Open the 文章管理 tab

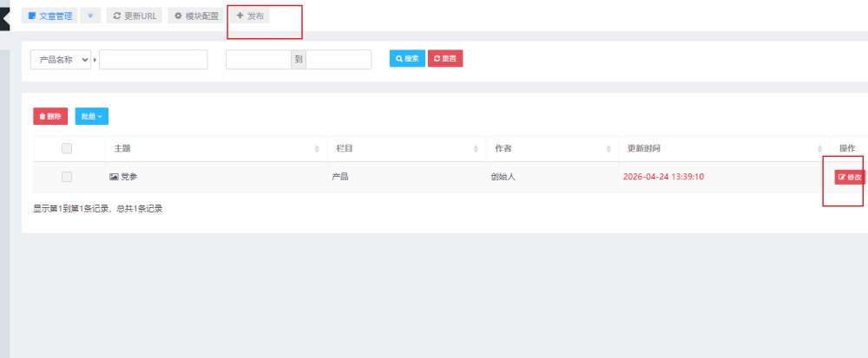coord(49,16)
